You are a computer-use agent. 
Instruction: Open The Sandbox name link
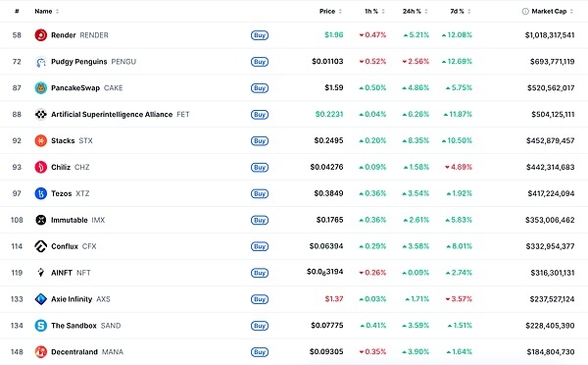coord(73,326)
